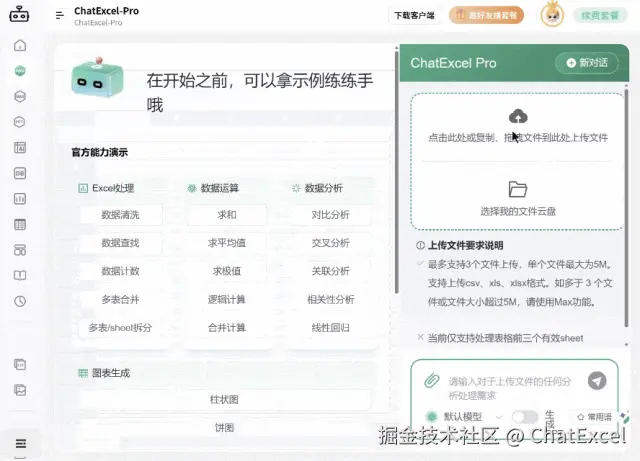Click the demo panel vertical scrollbar
This screenshot has width=640, height=461.
(397, 171)
